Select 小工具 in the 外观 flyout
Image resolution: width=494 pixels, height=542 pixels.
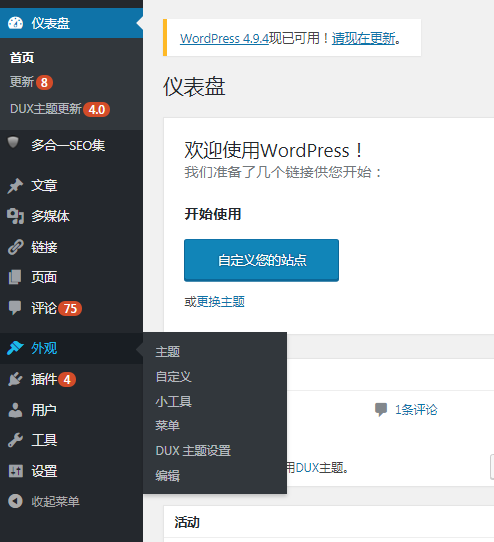174,402
